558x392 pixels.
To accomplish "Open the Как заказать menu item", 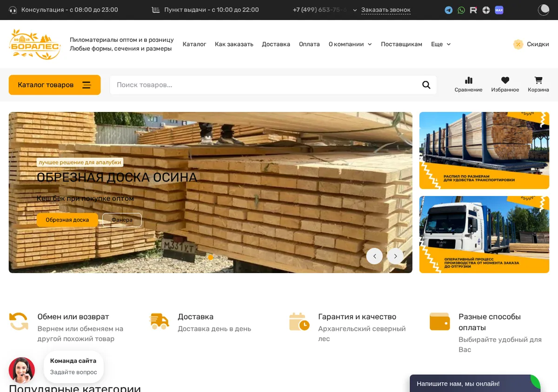I will pyautogui.click(x=234, y=44).
